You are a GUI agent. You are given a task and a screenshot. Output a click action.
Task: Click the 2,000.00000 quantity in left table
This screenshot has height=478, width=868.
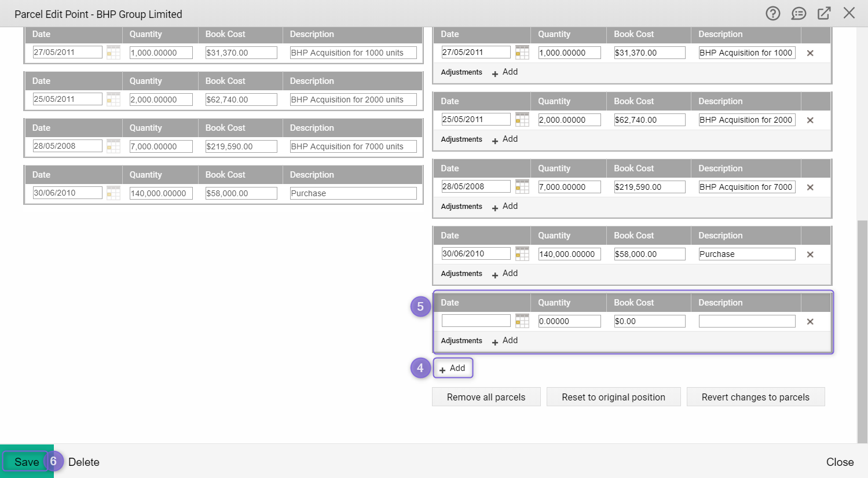[x=161, y=100]
